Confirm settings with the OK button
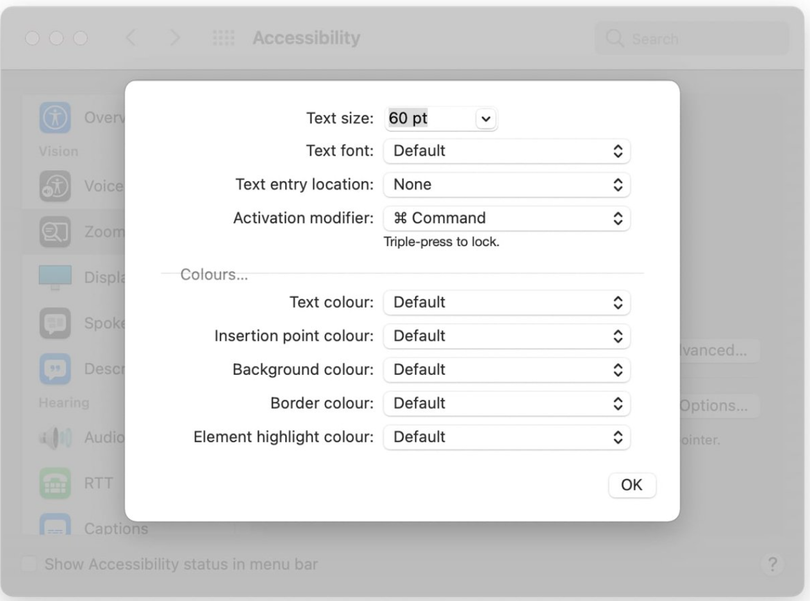This screenshot has width=810, height=601. [x=632, y=485]
